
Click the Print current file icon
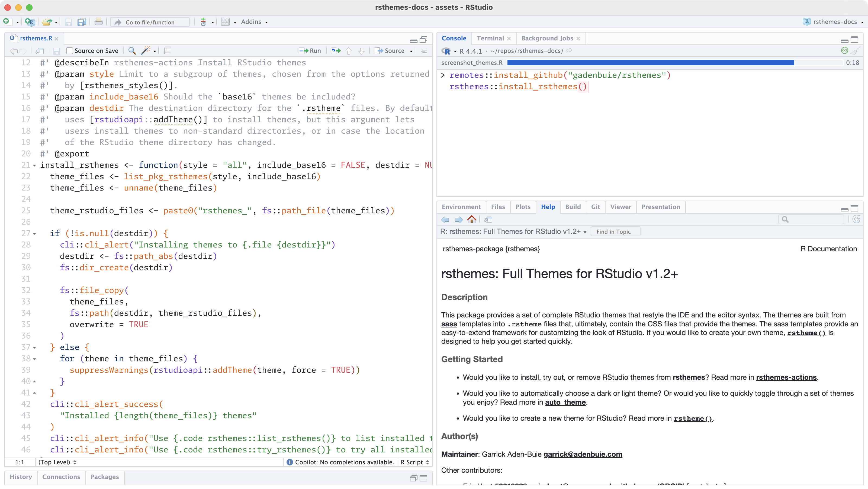98,22
